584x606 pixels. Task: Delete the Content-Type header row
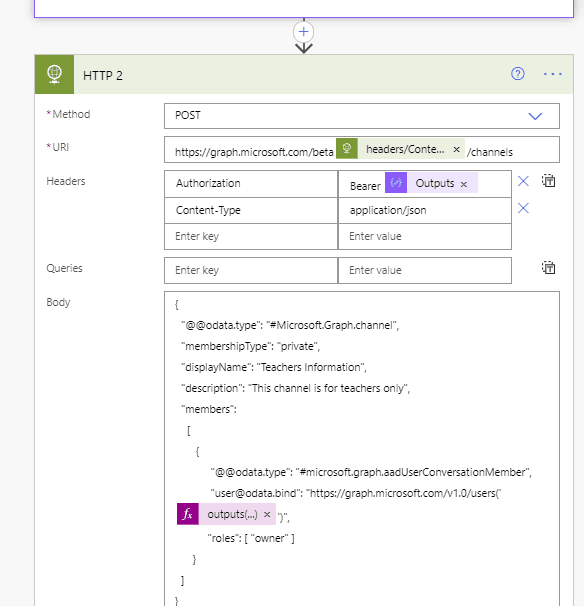pos(523,208)
